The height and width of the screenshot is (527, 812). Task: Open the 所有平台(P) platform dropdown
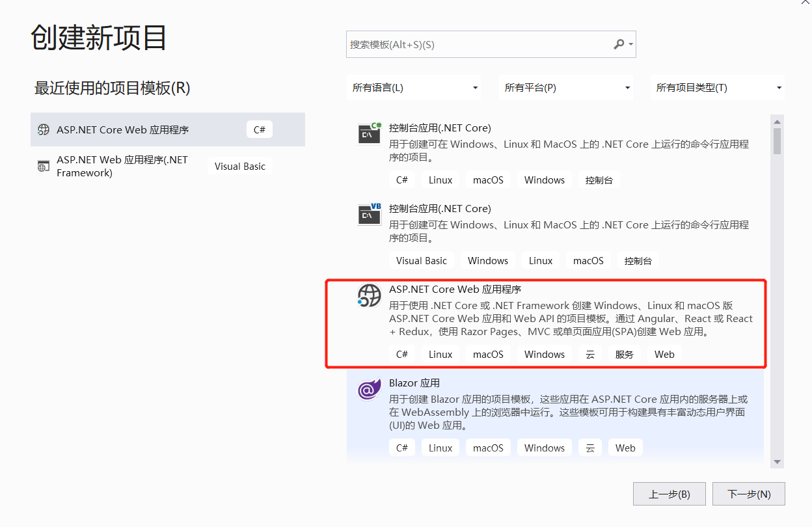(x=567, y=88)
